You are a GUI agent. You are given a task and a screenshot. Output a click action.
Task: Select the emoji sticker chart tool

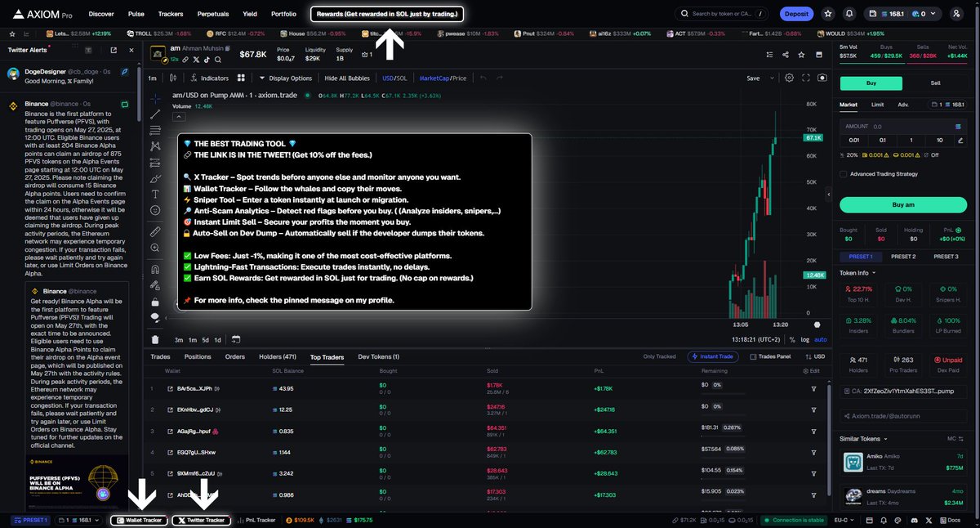click(155, 210)
